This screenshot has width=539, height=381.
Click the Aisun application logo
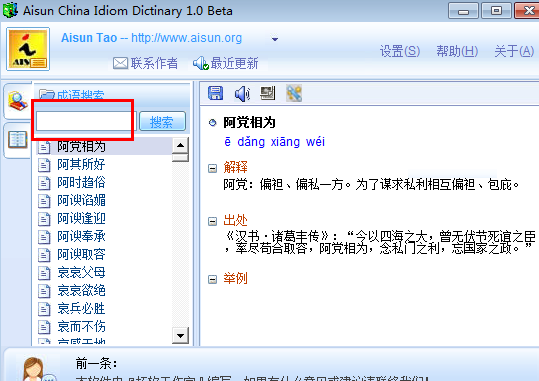tap(28, 49)
